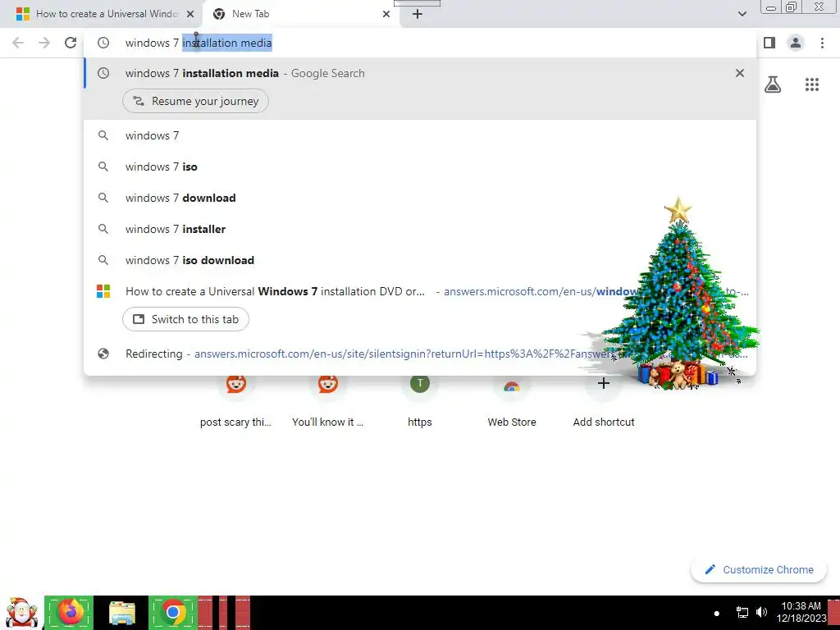Click the Switch to this tab button
840x630 pixels.
pyautogui.click(x=185, y=319)
